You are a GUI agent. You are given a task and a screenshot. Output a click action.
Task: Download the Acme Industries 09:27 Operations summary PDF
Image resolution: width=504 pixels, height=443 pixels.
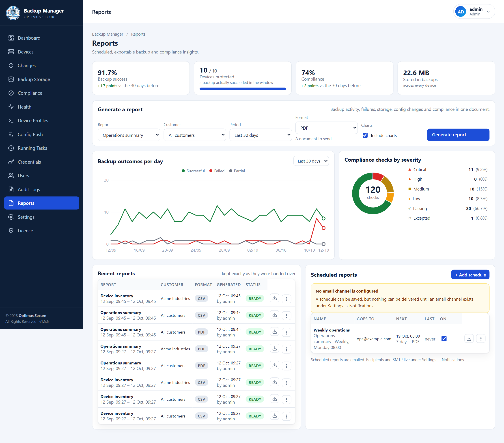274,349
